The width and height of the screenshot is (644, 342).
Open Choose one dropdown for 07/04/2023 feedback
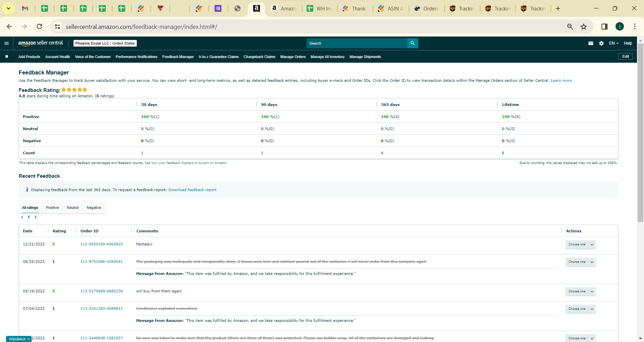[580, 309]
